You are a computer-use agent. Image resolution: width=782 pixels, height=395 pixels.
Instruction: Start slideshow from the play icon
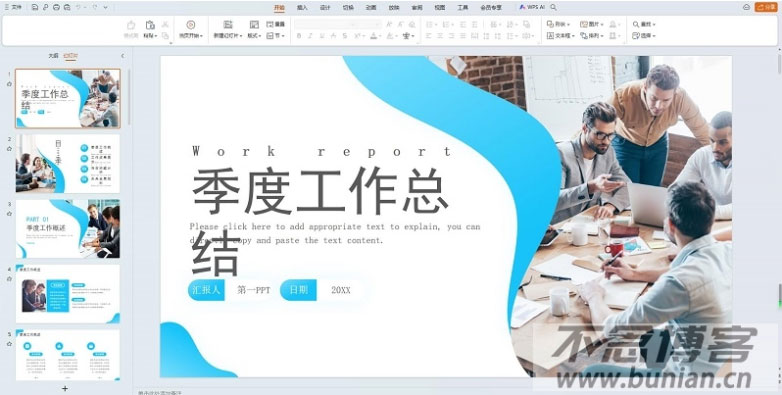click(191, 25)
